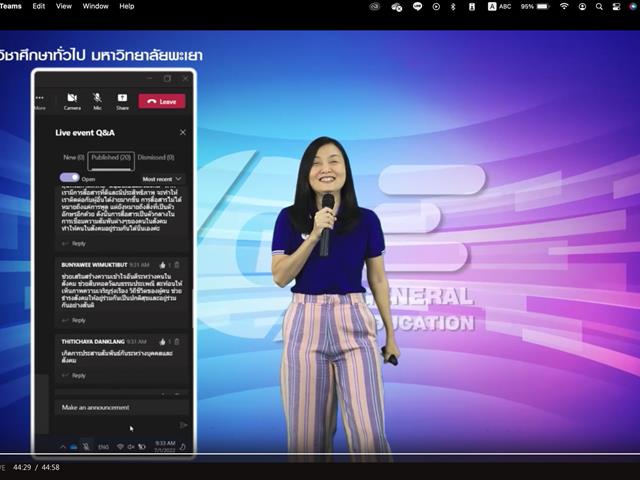Switch to the Dismissed (0) tab

pos(156,157)
